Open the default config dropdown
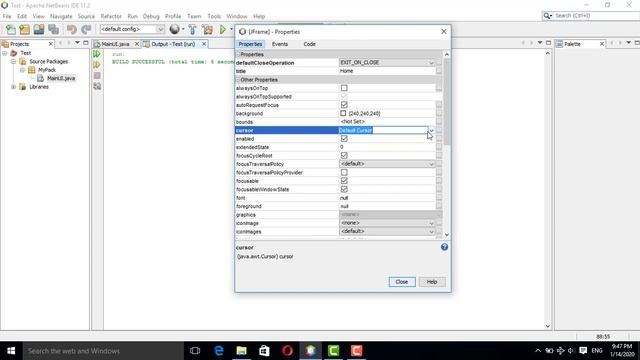The height and width of the screenshot is (360, 640). tap(160, 29)
